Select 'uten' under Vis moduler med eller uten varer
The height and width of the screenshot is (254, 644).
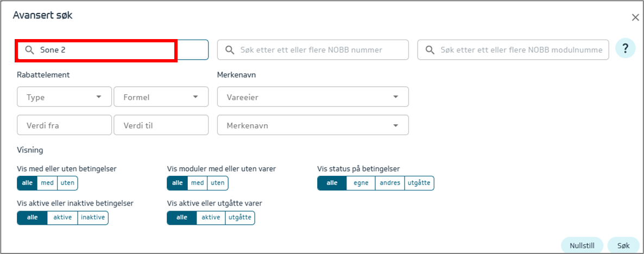[x=217, y=183]
